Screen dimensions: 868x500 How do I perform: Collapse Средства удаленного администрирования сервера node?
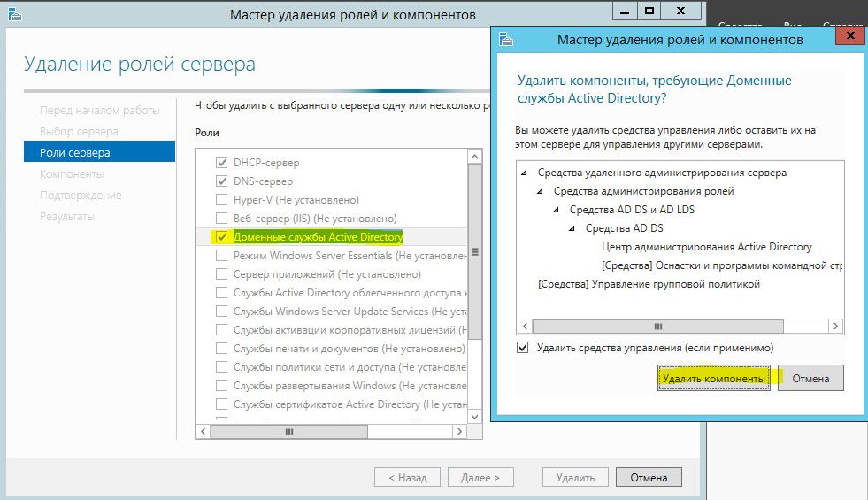[x=524, y=173]
